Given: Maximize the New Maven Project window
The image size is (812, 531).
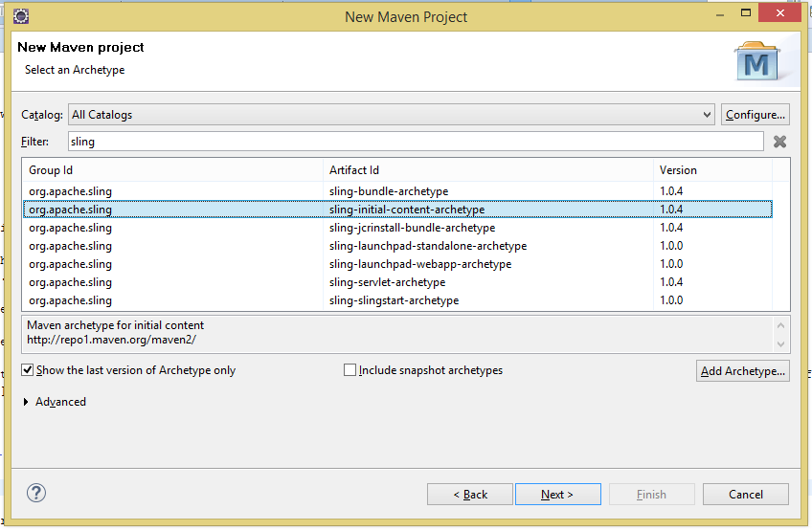Looking at the screenshot, I should (746, 13).
